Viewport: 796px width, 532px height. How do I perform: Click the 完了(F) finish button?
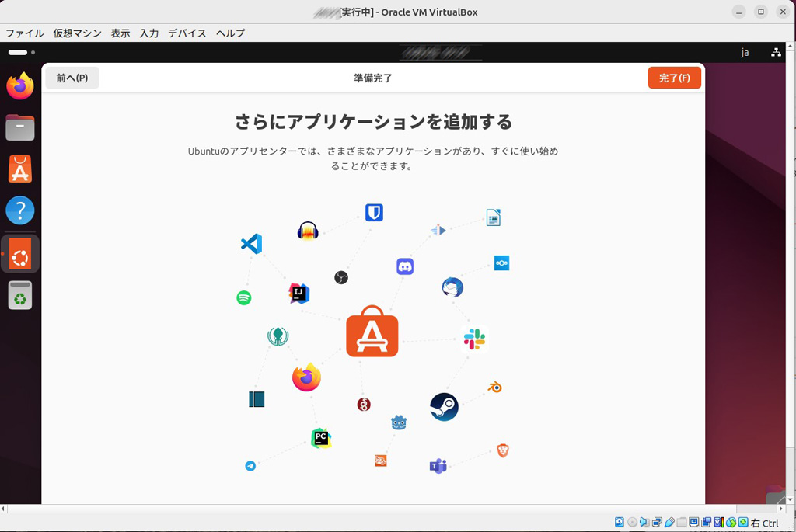point(674,78)
